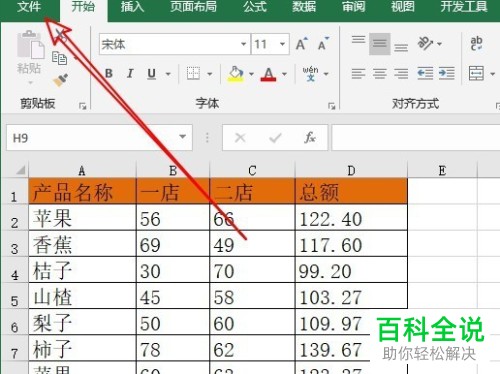This screenshot has height=374, width=500.
Task: Click the wrap text ab icon
Action: click(x=476, y=44)
